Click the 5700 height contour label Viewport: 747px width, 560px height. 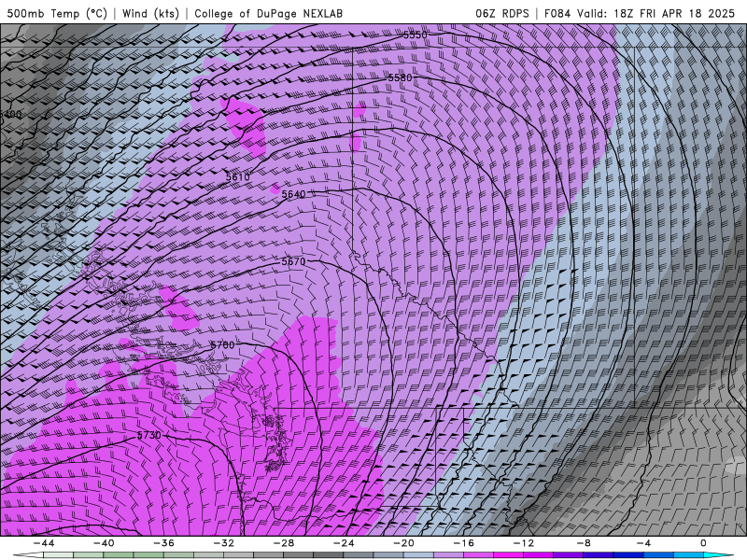point(223,344)
